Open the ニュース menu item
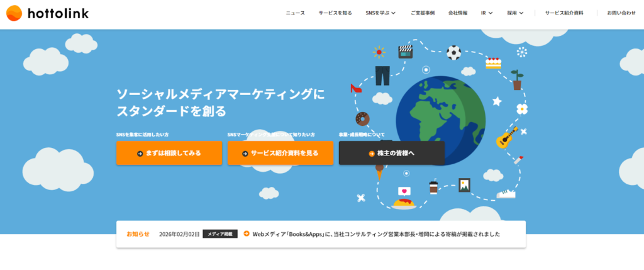This screenshot has width=644, height=270. [x=295, y=13]
